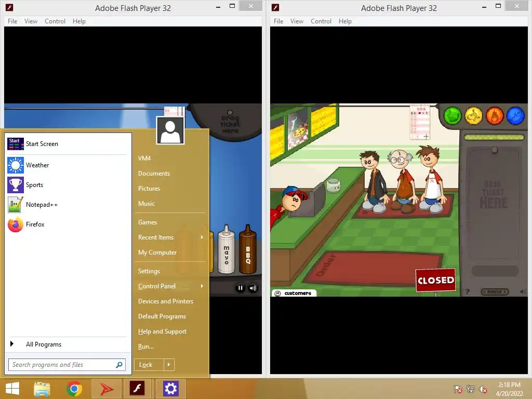This screenshot has width=532, height=399.
Task: Open View menu in left Flash Player
Action: [x=31, y=21]
